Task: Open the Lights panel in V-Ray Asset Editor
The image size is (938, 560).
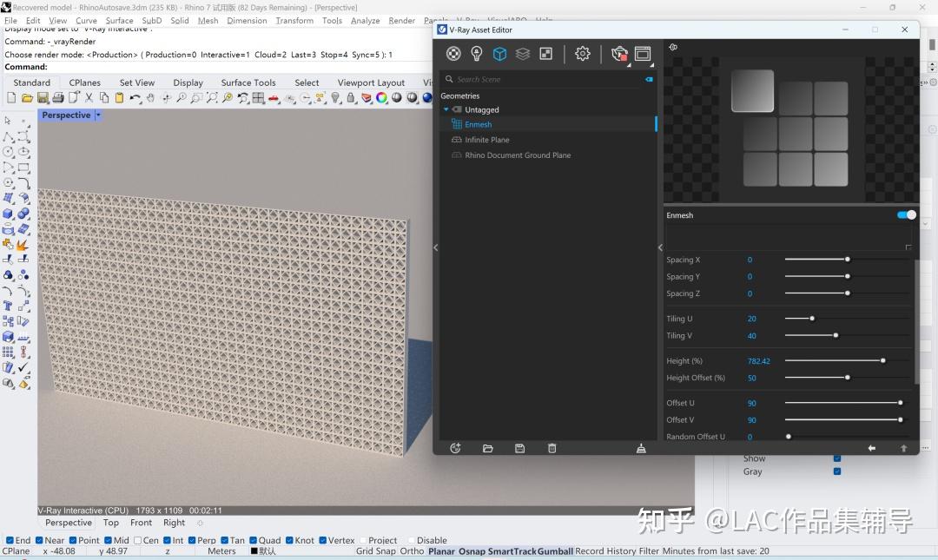Action: click(476, 53)
